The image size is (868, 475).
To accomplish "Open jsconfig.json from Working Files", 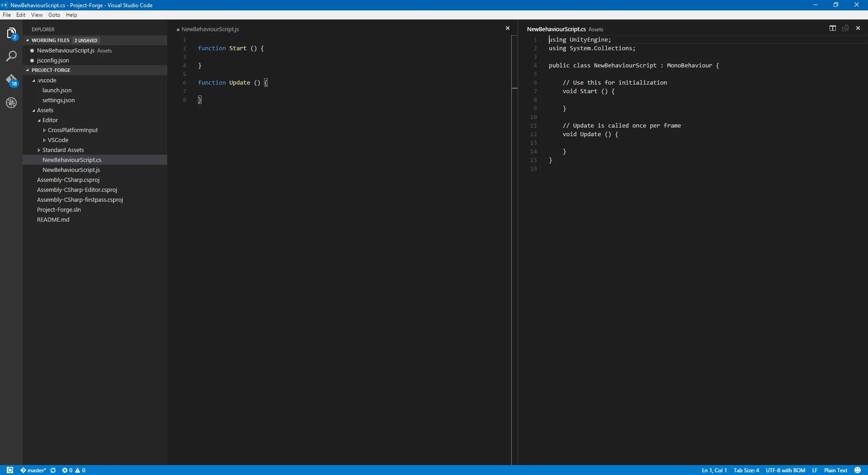I will click(95, 60).
